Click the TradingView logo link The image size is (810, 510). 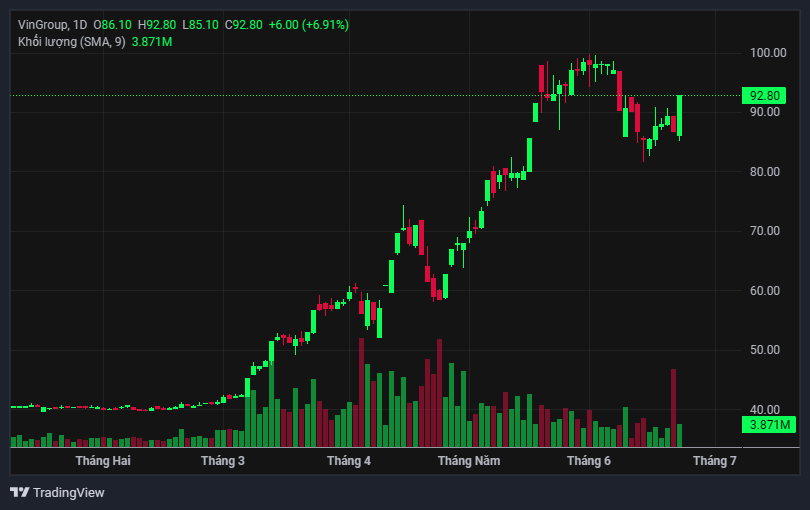[x=57, y=492]
